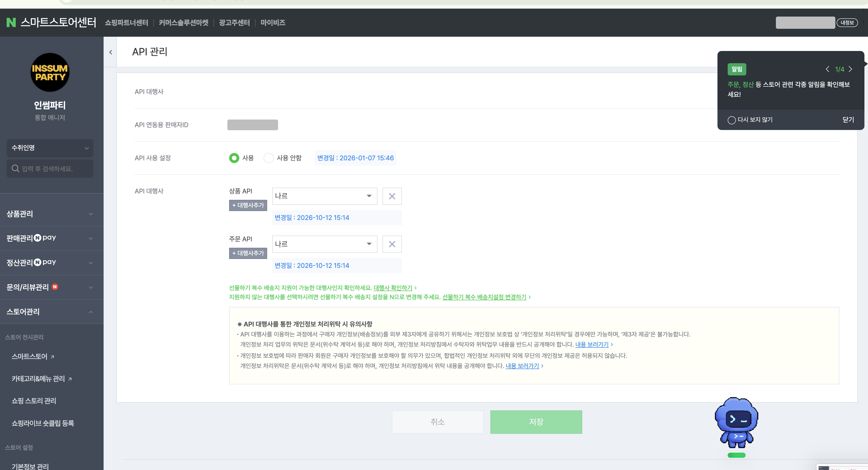Open the INSSUM PARTY store profile image
This screenshot has width=868, height=470.
[x=50, y=72]
